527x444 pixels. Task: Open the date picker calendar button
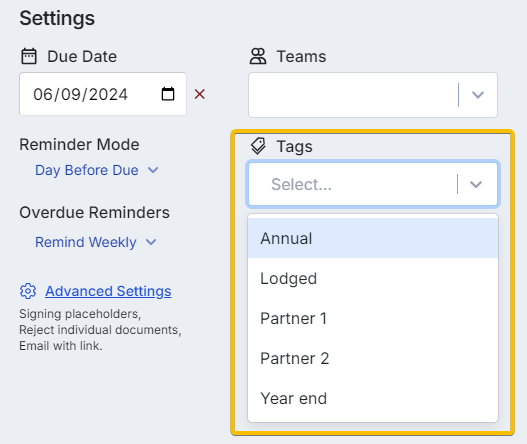[x=168, y=94]
